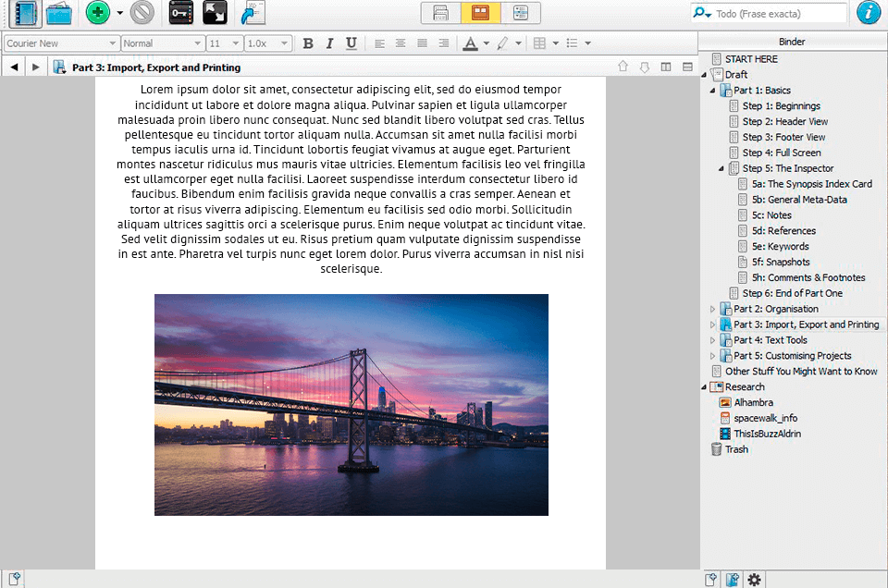This screenshot has height=588, width=888.
Task: Navigate back with the left arrow button
Action: [13, 66]
